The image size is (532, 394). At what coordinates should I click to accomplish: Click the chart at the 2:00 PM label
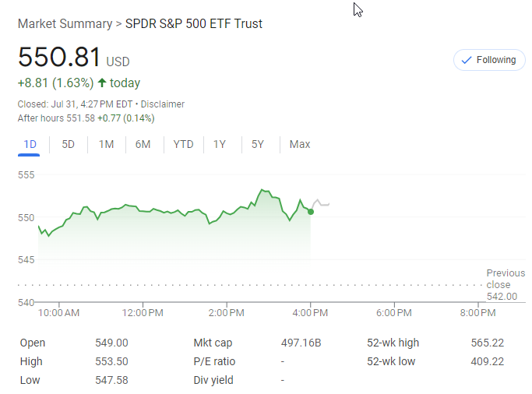click(x=227, y=313)
